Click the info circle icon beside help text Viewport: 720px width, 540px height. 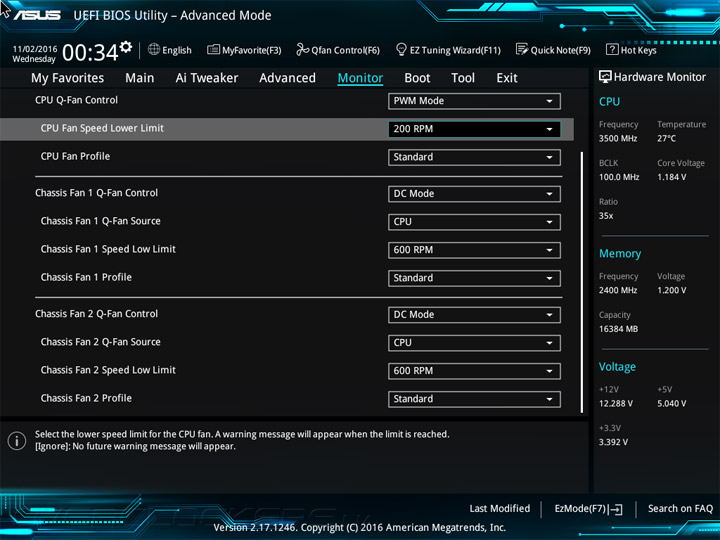pos(17,441)
